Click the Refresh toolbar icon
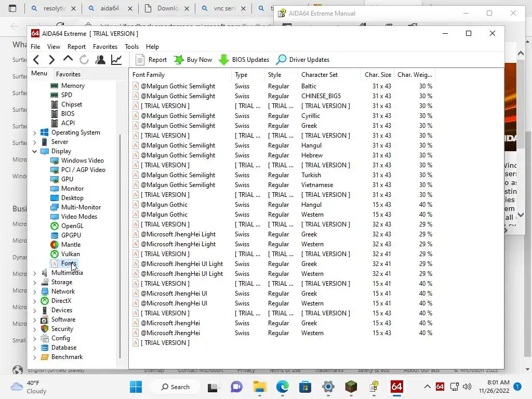This screenshot has width=532, height=399. (84, 60)
